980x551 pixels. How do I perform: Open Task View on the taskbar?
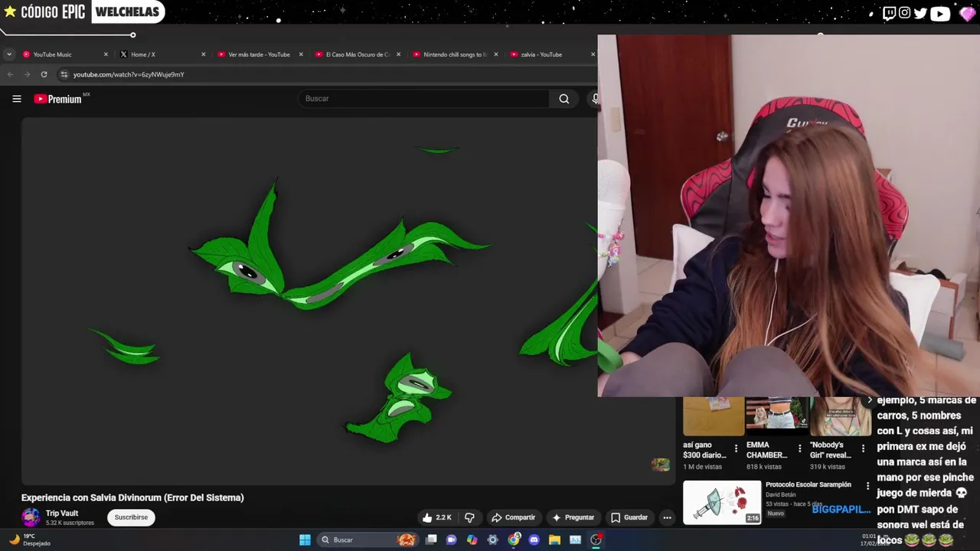(x=431, y=540)
